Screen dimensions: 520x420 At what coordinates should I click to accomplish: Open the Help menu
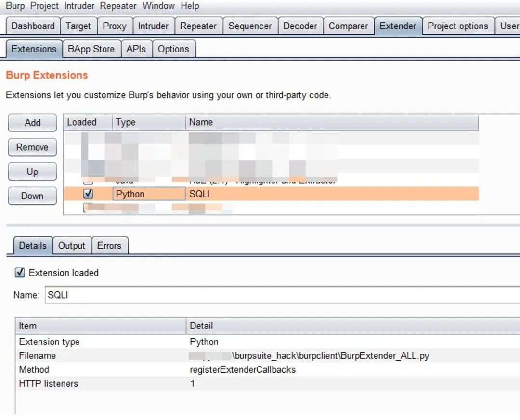pyautogui.click(x=190, y=6)
